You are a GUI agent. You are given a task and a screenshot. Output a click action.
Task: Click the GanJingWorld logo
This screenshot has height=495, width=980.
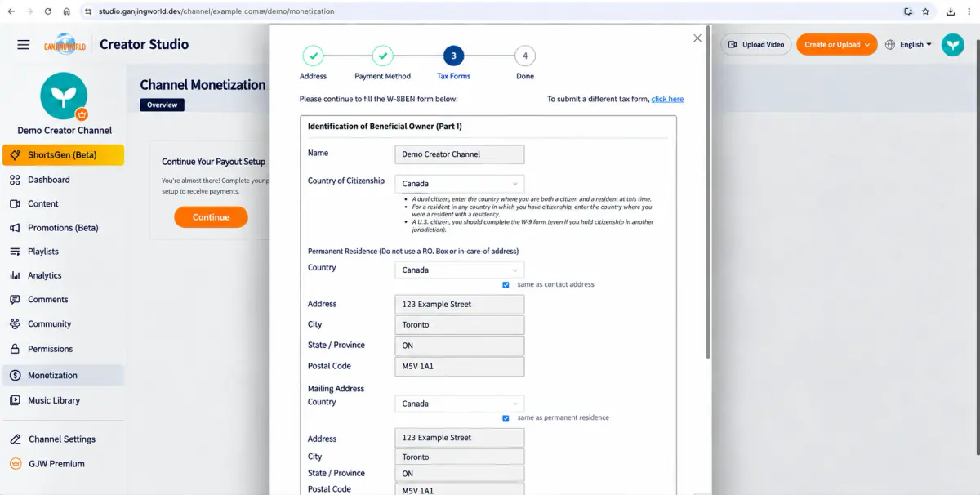(x=65, y=45)
